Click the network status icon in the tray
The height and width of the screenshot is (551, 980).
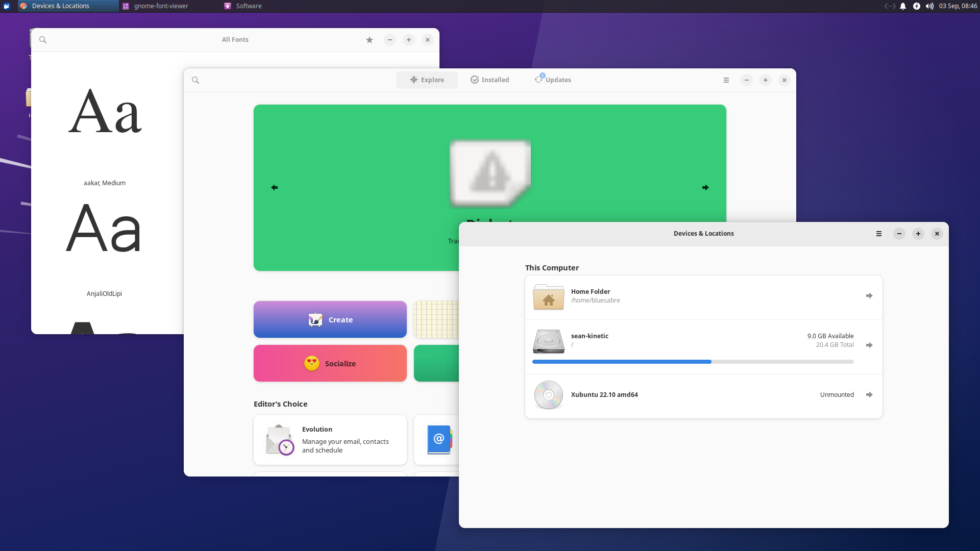pos(889,6)
